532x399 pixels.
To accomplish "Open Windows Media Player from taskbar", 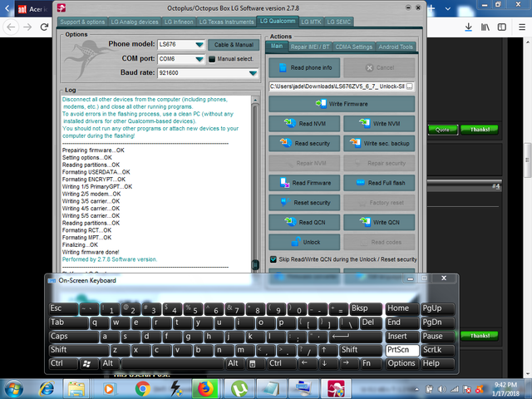I will (x=109, y=389).
